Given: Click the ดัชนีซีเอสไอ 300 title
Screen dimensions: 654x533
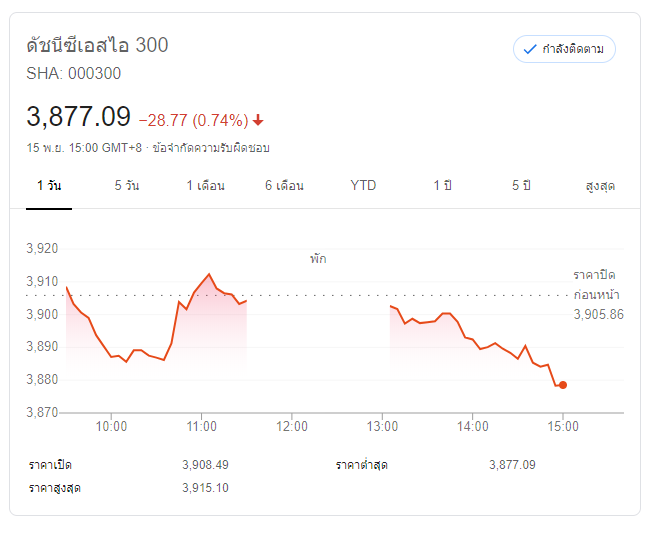Looking at the screenshot, I should [97, 45].
